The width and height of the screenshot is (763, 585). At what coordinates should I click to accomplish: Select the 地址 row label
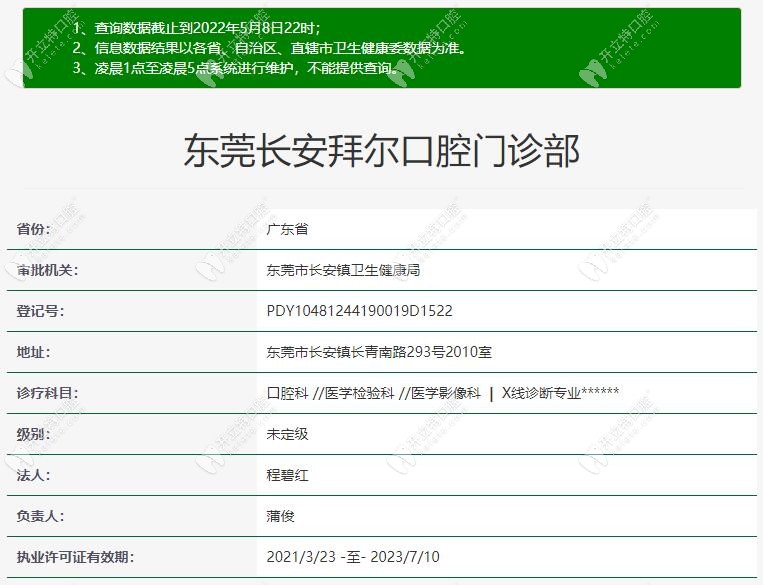33,352
